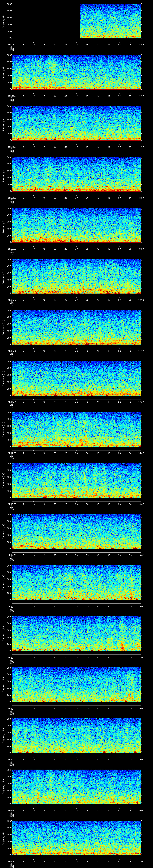
Task: Click the 21:19:00 start time label
Action: click(12, 810)
